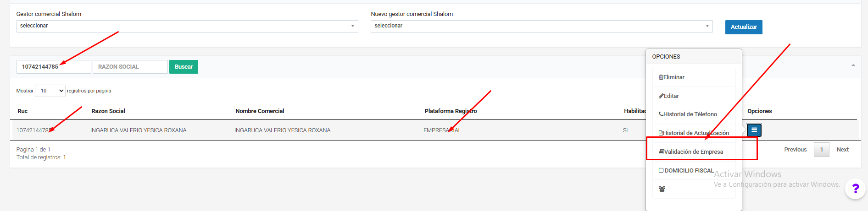Expand the Gestor comercial Shalom dropdown

point(187,26)
